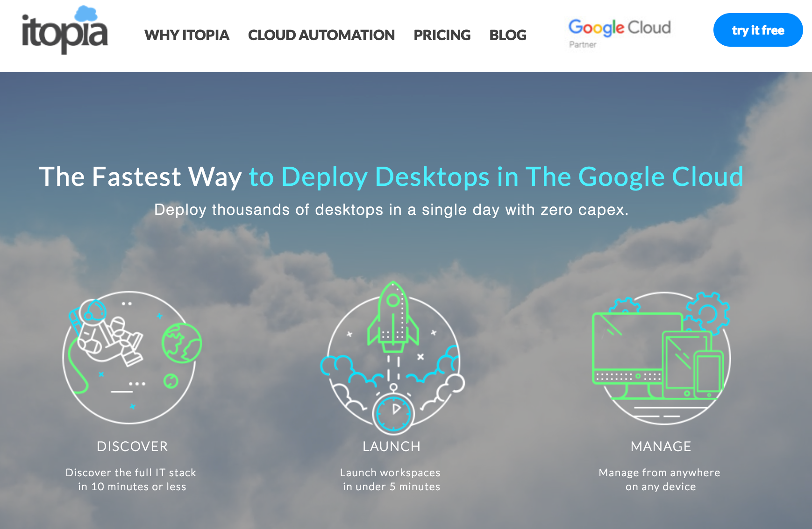
Task: Open the CLOUD AUTOMATION menu
Action: point(321,35)
